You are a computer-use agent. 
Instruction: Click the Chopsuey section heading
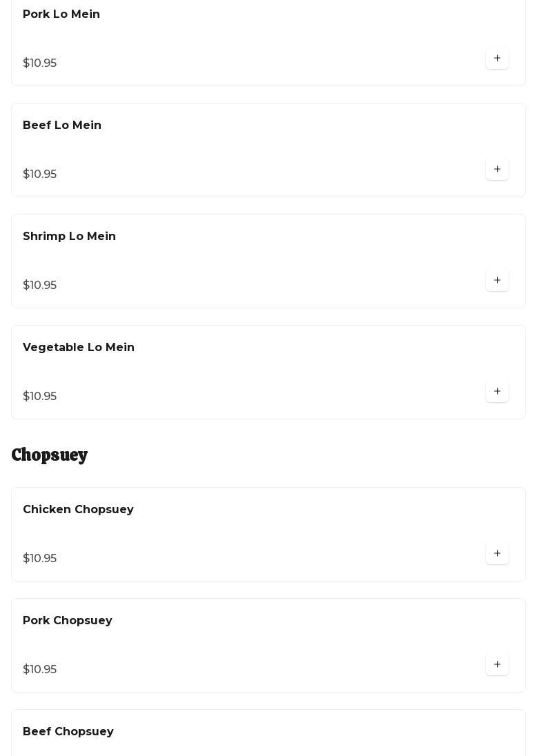pos(50,455)
